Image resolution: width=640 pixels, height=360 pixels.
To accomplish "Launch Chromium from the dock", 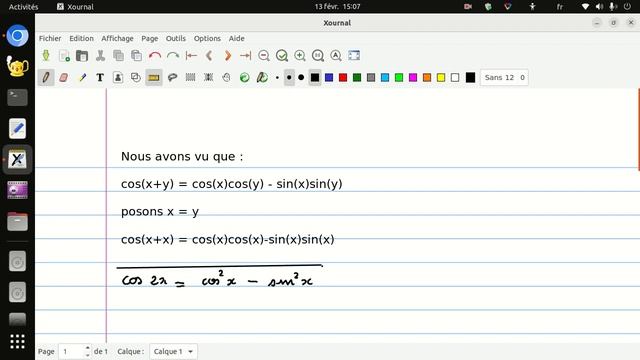I will [17, 36].
